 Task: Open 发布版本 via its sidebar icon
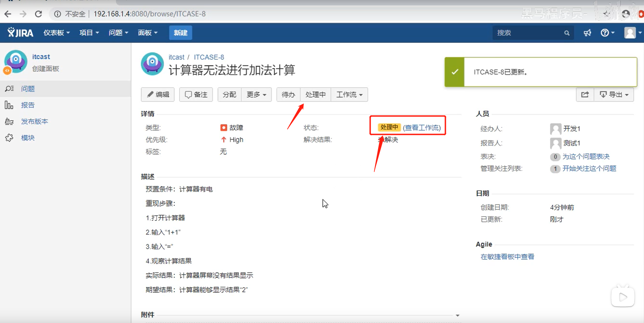[x=9, y=121]
